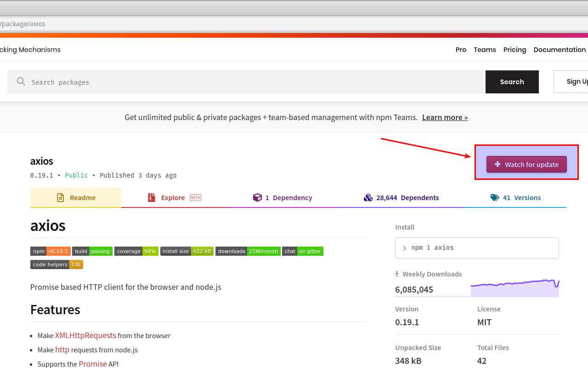Click the Public label under axios title
Image resolution: width=588 pixels, height=368 pixels.
76,175
